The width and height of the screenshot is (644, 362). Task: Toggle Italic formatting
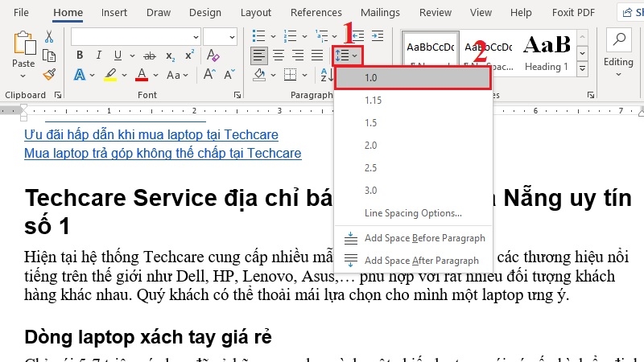point(98,55)
